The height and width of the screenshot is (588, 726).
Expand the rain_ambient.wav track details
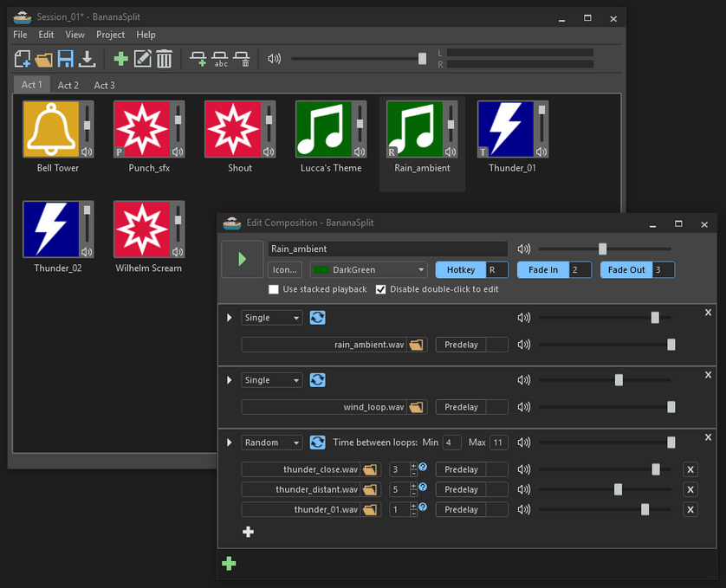pyautogui.click(x=229, y=318)
